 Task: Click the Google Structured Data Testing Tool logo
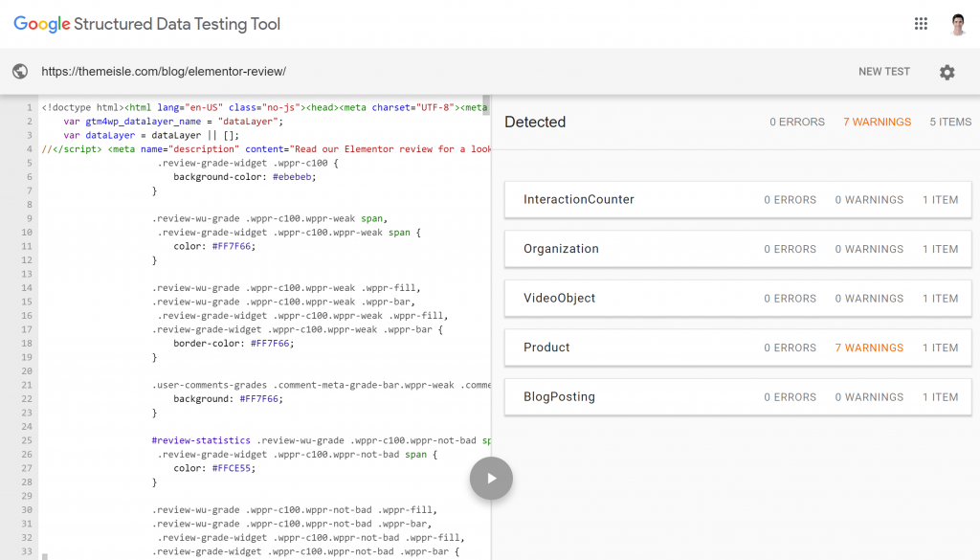(146, 24)
